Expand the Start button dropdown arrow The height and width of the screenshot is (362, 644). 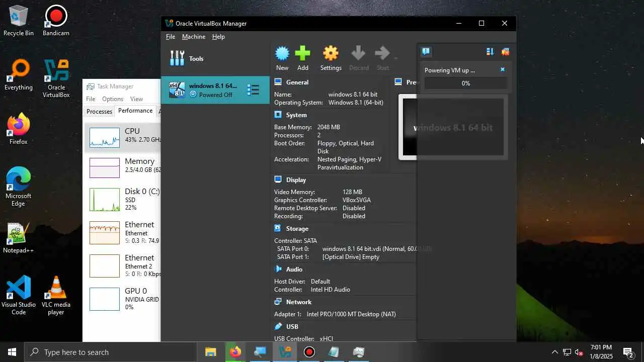coord(396,58)
